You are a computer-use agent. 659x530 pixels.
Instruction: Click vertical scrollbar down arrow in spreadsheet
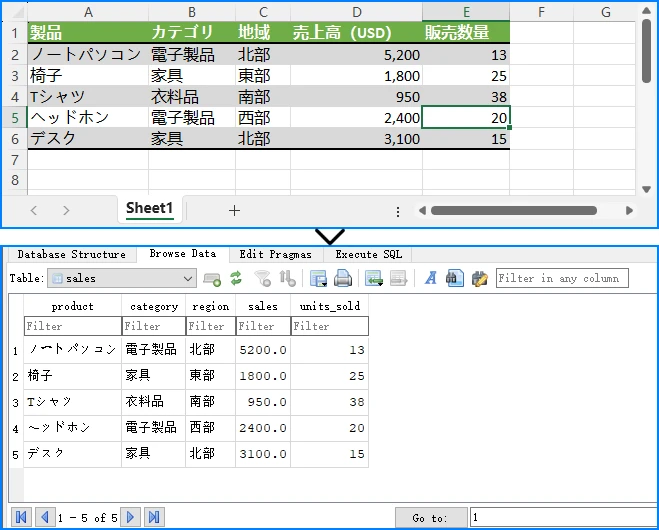(x=646, y=190)
